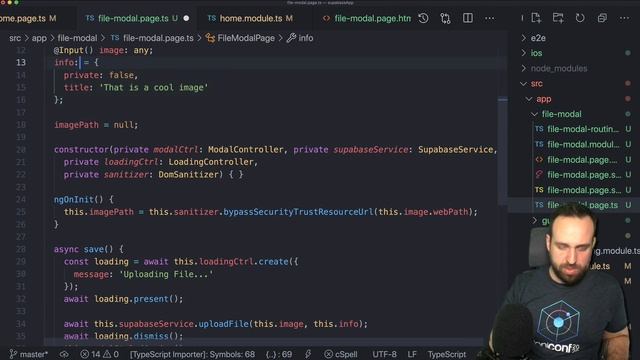Viewport: 640px width, 360px height.
Task: Click the open changes compare icon
Action: tap(445, 18)
